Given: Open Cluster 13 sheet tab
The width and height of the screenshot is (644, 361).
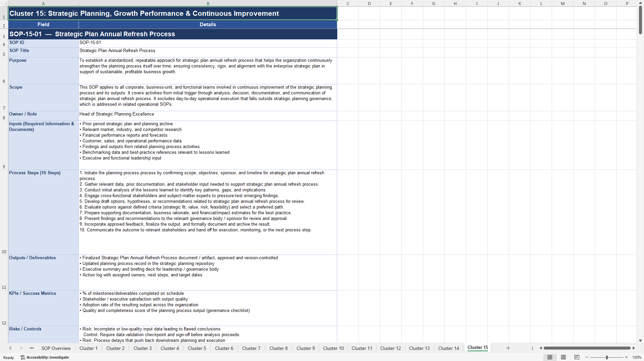Looking at the screenshot, I should point(419,348).
